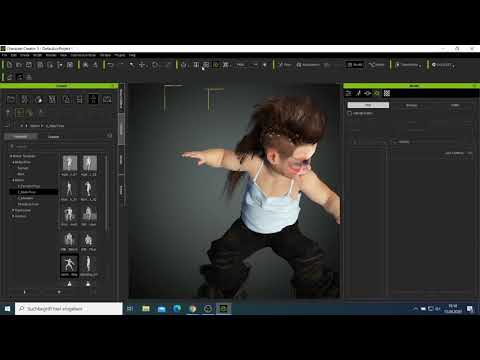This screenshot has width=480, height=360.
Task: Click the running figure icon tab in Modify panel
Action: 358,93
